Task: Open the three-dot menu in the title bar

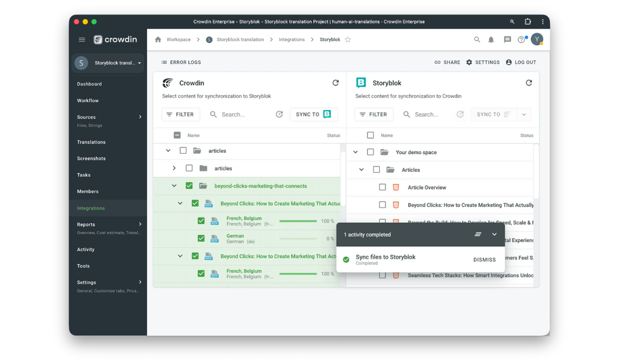Action: coord(543,21)
